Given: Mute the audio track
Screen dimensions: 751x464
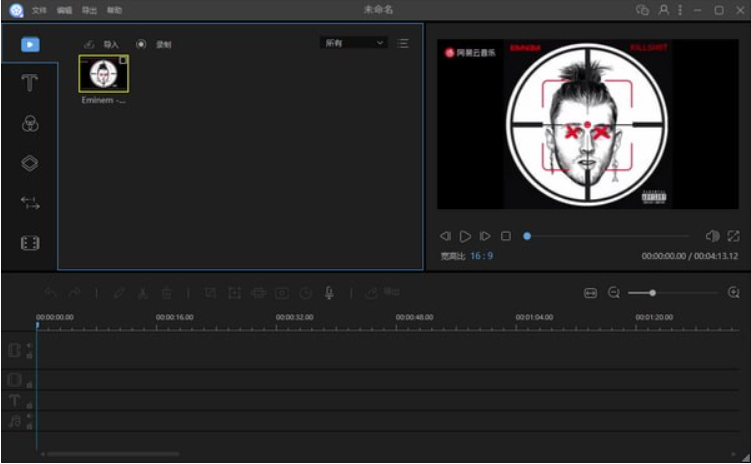Looking at the screenshot, I should 29,416.
